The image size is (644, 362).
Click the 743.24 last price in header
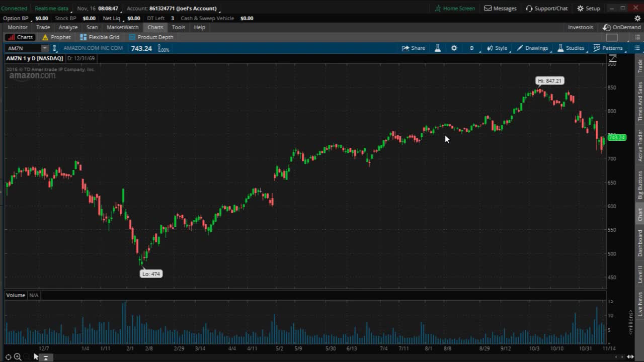[x=141, y=48]
